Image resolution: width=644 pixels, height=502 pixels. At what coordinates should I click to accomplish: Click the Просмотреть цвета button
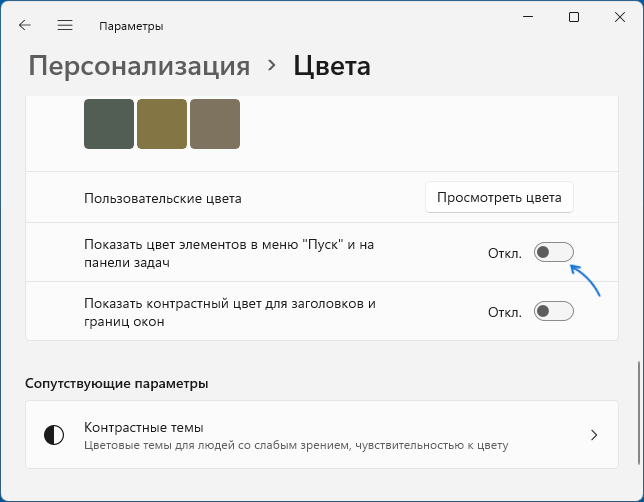(499, 198)
